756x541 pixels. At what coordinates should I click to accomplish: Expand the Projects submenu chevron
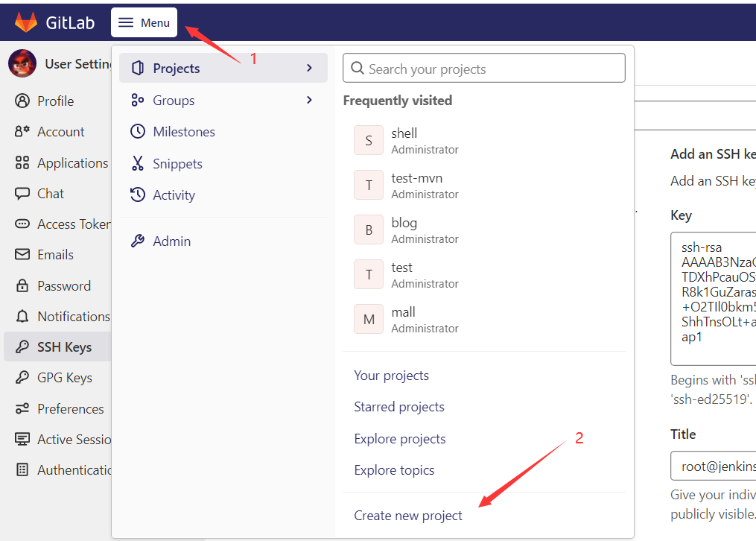310,68
